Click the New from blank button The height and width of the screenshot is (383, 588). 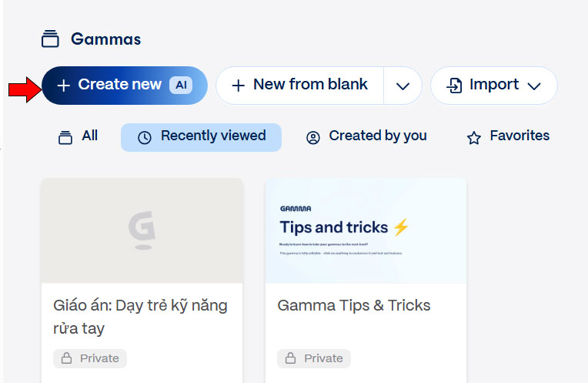coord(300,85)
